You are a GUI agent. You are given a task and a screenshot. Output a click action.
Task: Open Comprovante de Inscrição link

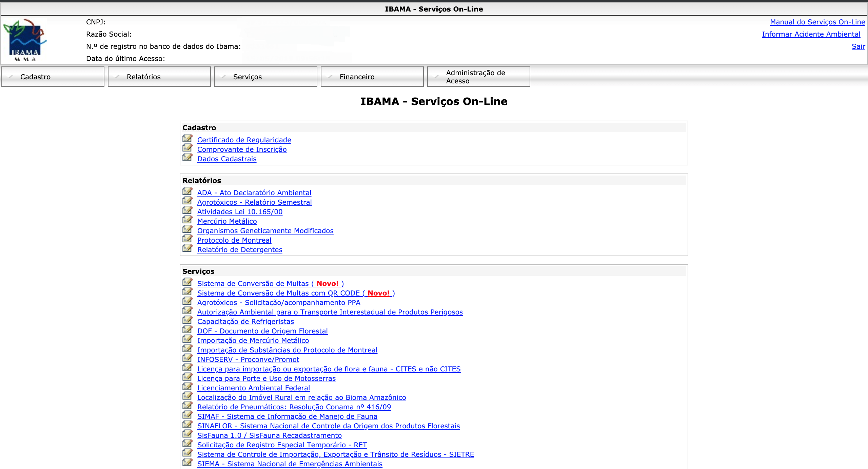point(242,149)
